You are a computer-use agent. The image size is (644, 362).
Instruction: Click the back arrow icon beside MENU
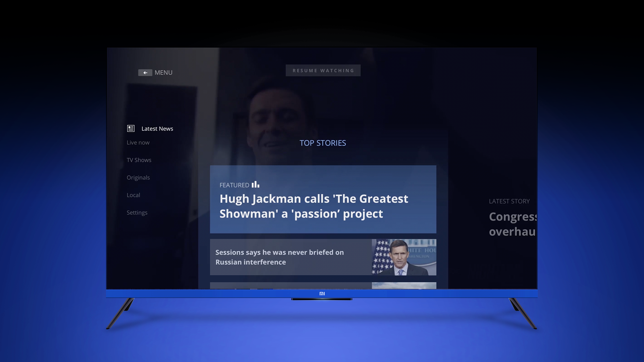coord(145,73)
